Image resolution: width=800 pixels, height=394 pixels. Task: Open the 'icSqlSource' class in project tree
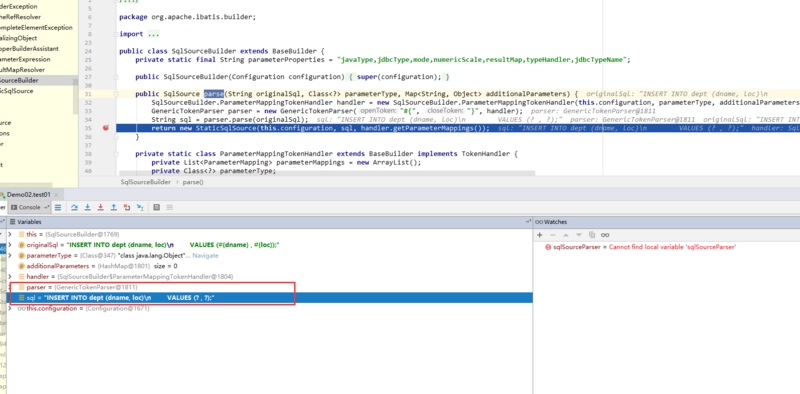tap(16, 91)
